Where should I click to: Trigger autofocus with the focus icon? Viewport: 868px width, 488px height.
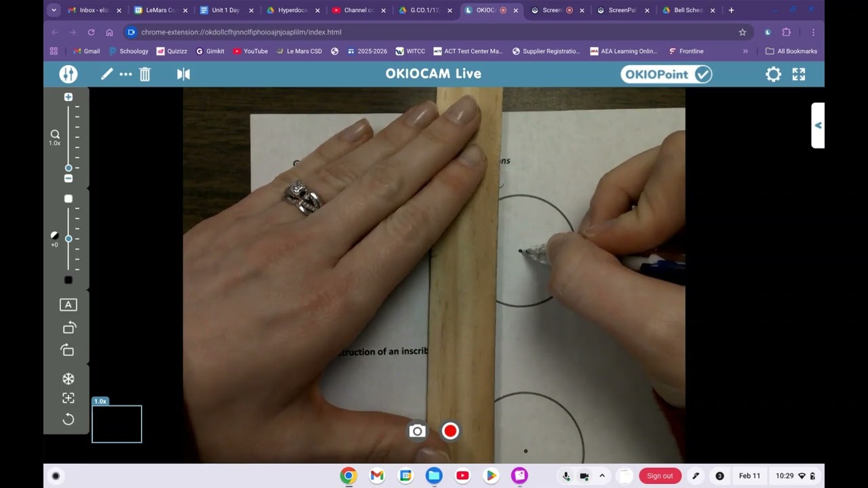68,399
